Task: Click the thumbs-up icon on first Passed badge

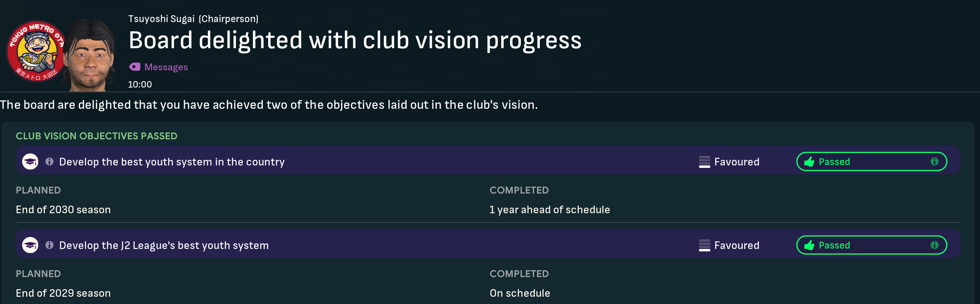Action: [809, 162]
